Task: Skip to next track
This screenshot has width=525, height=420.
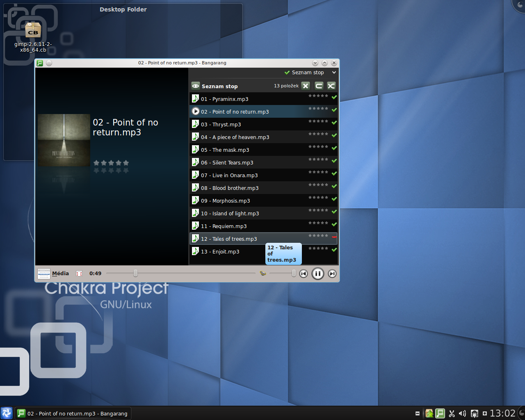Action: [332, 274]
